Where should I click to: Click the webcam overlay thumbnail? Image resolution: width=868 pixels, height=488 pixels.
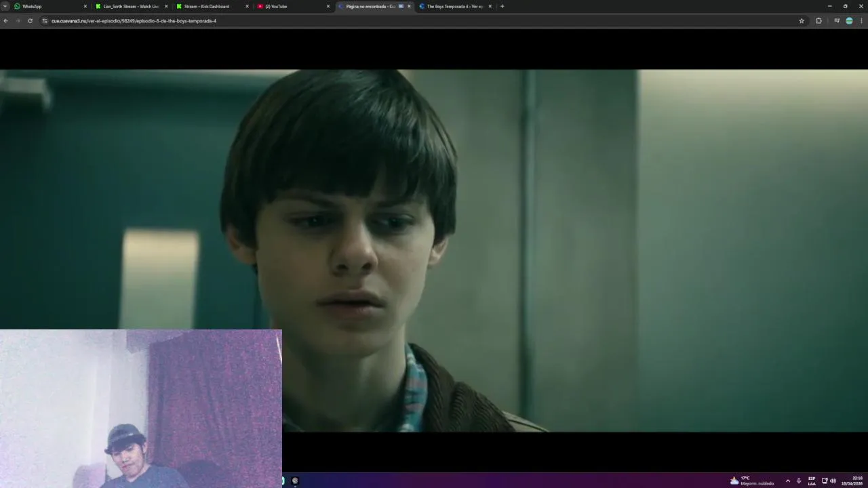coord(140,409)
